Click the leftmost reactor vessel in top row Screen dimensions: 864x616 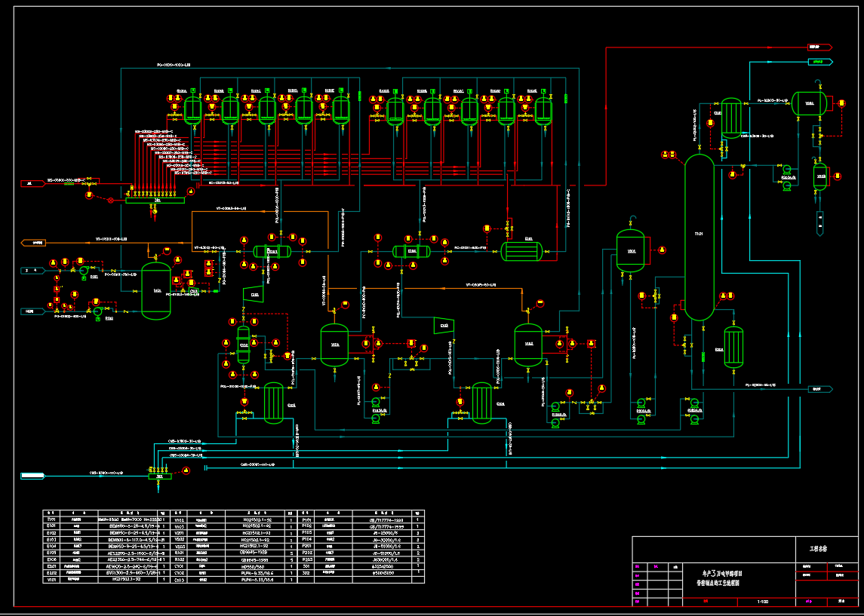(193, 110)
